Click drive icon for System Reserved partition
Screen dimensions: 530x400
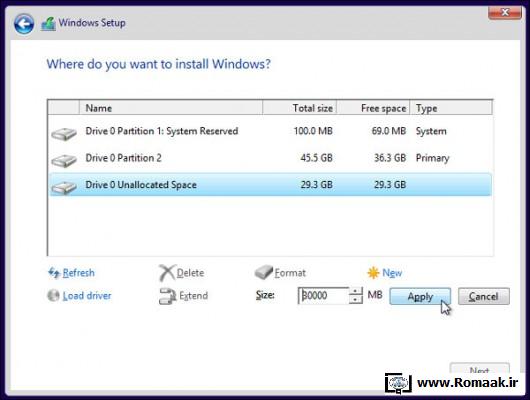pos(64,134)
